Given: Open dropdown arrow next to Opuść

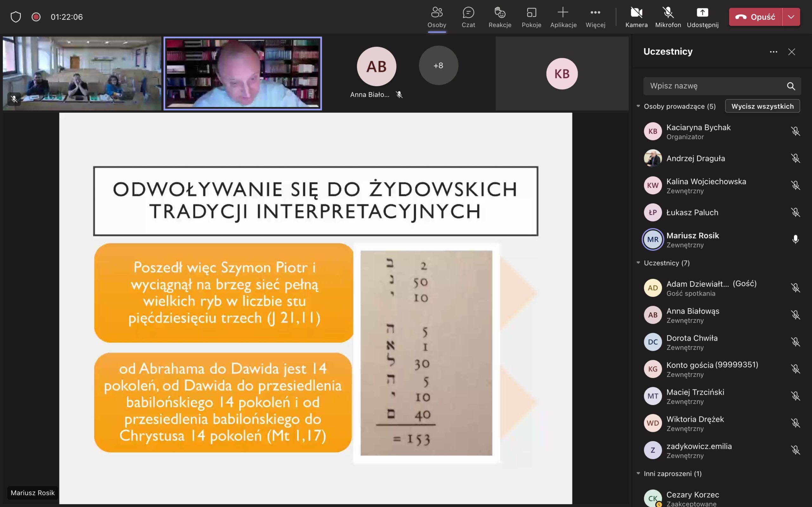Looking at the screenshot, I should click(791, 17).
